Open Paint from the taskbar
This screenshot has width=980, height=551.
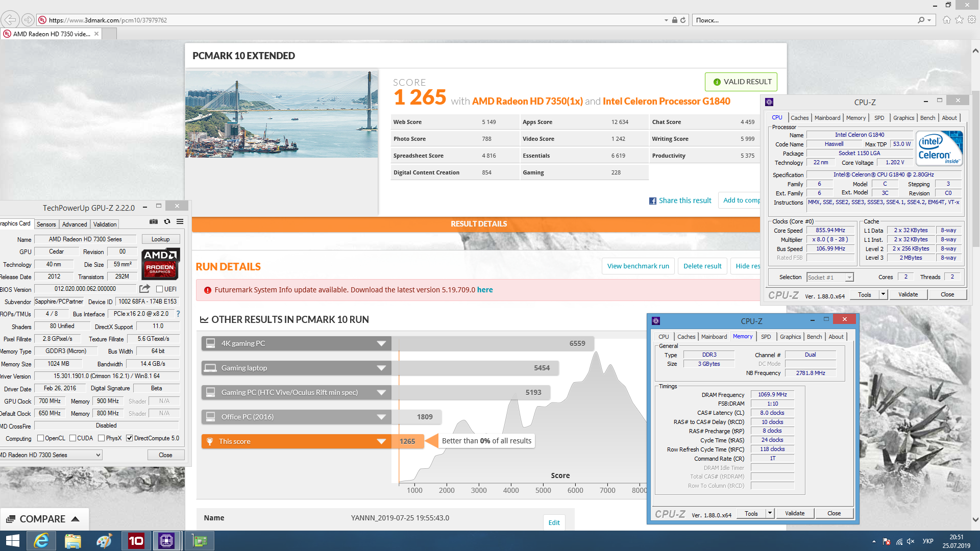pyautogui.click(x=104, y=541)
